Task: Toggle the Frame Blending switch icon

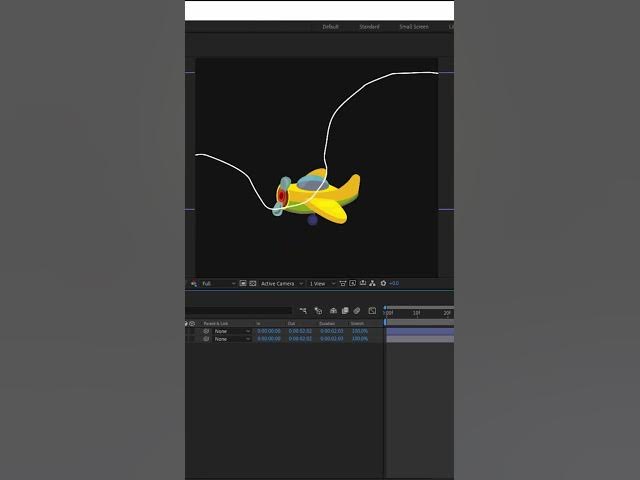Action: click(345, 311)
